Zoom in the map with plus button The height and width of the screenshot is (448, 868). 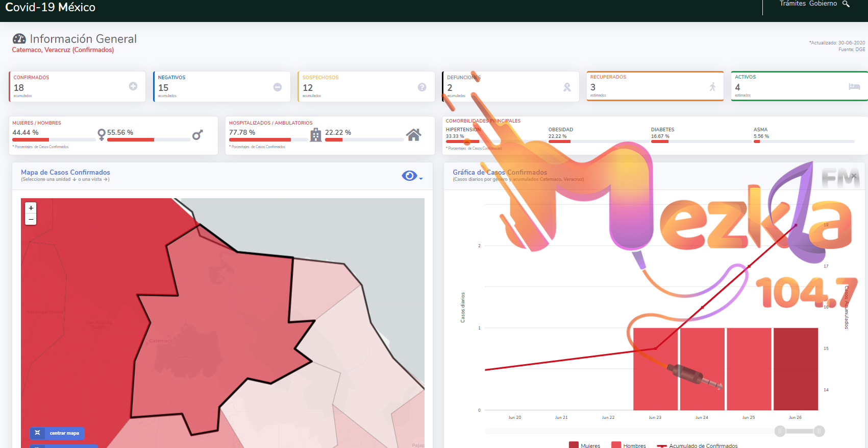pos(31,208)
